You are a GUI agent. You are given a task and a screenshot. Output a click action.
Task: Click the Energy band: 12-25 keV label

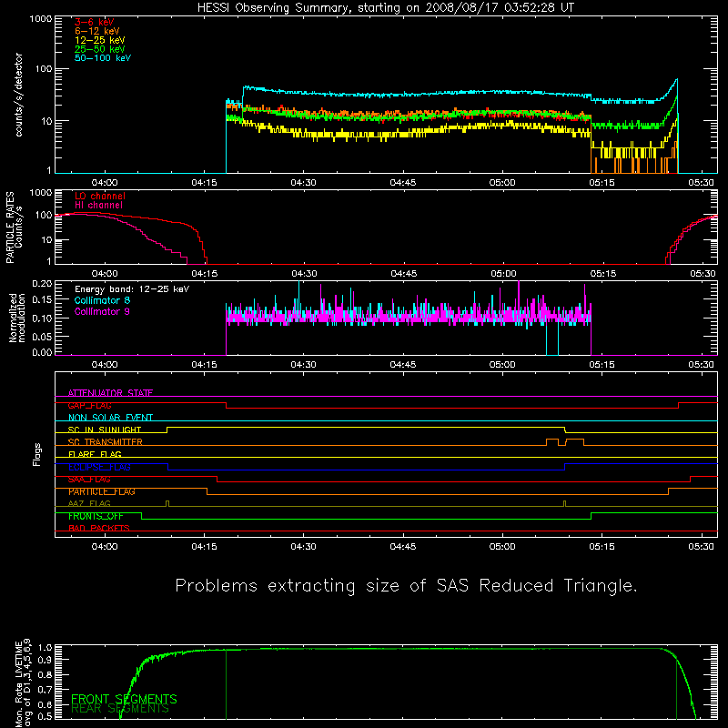pos(132,289)
